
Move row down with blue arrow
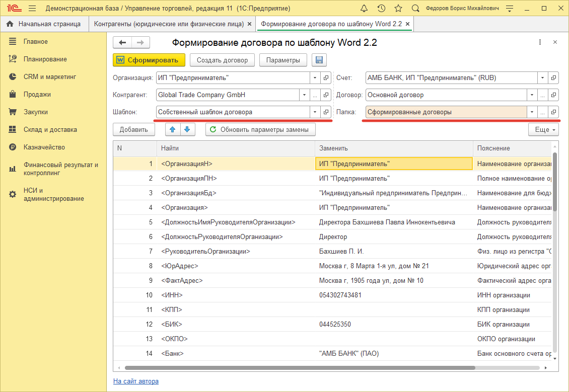pyautogui.click(x=187, y=129)
